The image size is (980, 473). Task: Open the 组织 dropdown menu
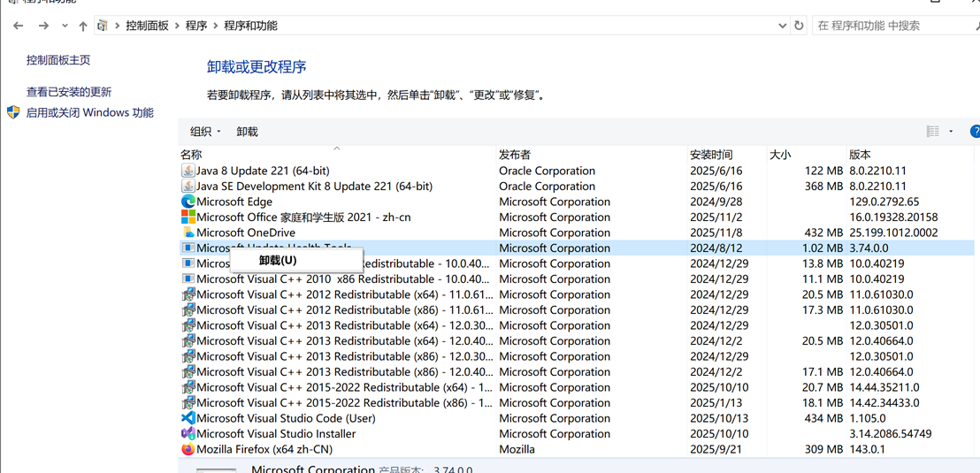pos(205,131)
